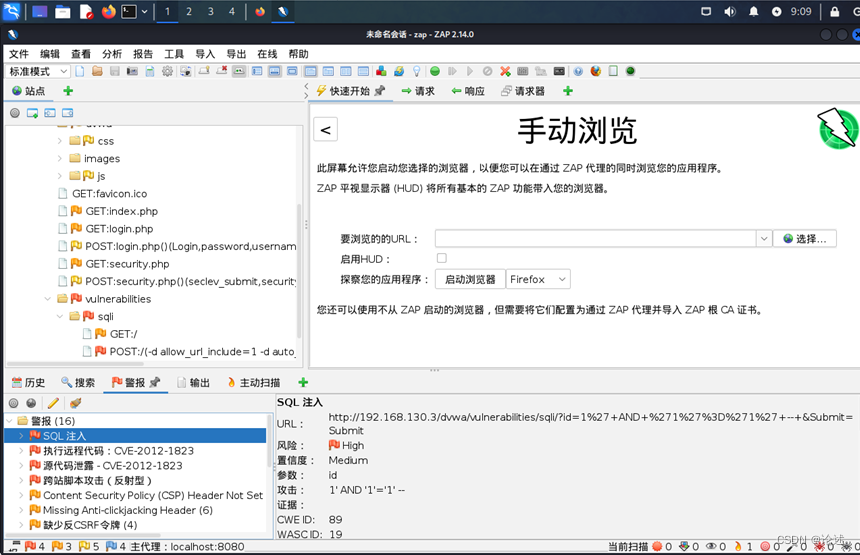Click the red X bin breaks icon
The image size is (860, 555).
coord(505,71)
